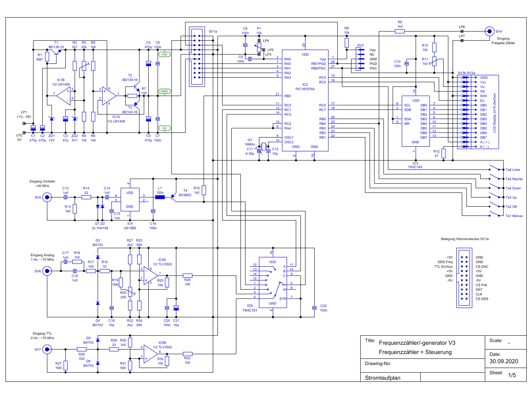
Task: Click the Ta2 OK switch symbol
Action: [494, 204]
